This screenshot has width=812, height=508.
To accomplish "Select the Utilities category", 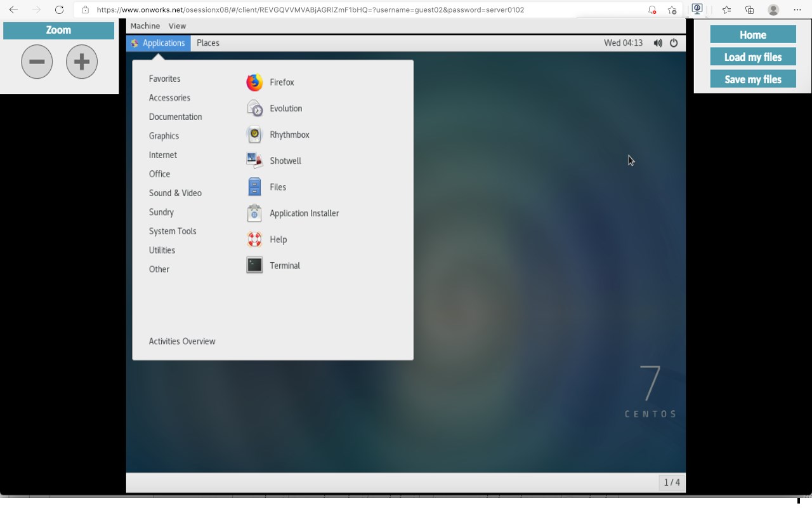I will (162, 250).
